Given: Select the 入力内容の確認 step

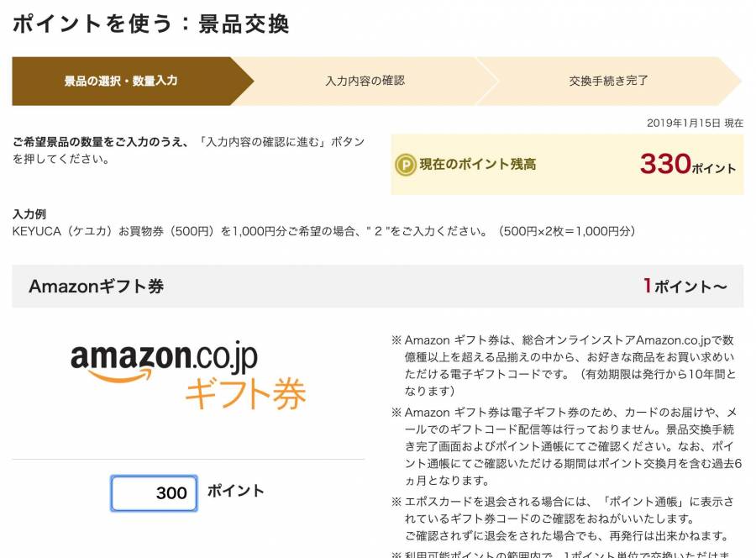Looking at the screenshot, I should (365, 81).
